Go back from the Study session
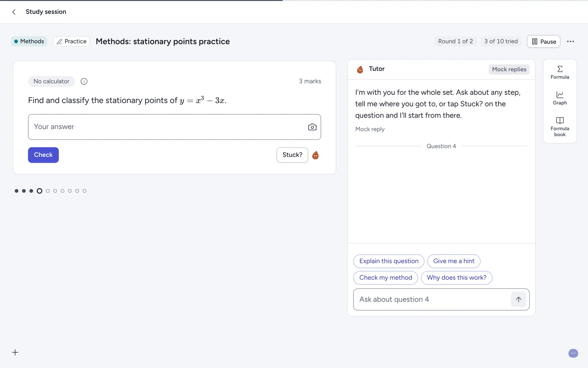The height and width of the screenshot is (368, 588). [x=14, y=12]
